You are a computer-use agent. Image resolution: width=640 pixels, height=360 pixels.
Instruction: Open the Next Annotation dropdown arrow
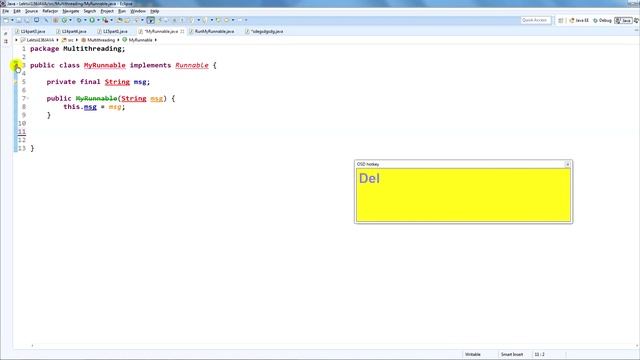click(x=199, y=20)
